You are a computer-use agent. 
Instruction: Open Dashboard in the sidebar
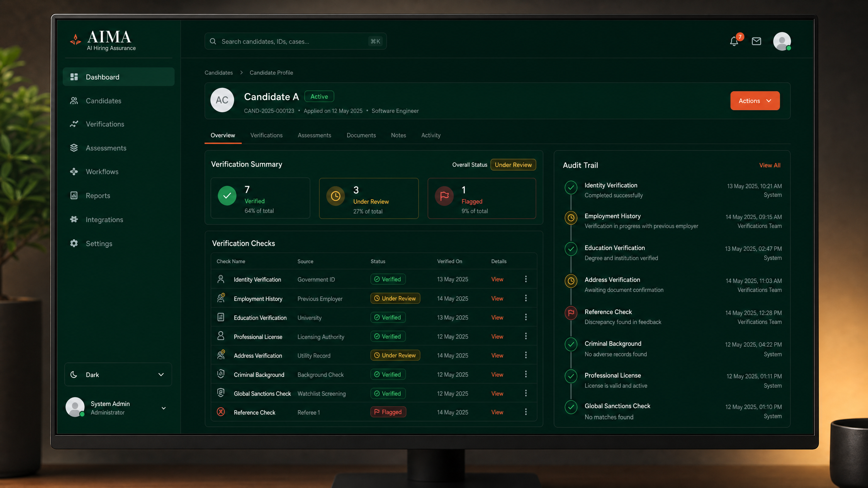coord(119,77)
